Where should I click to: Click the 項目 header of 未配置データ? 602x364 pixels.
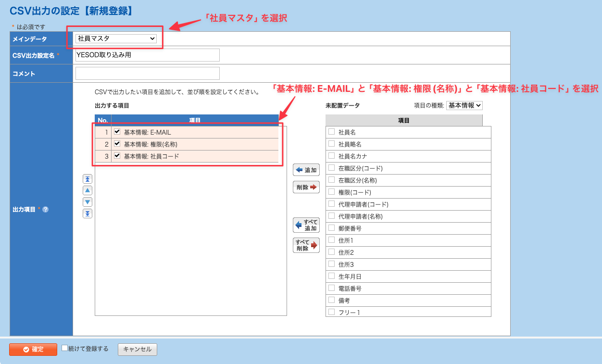tap(404, 120)
